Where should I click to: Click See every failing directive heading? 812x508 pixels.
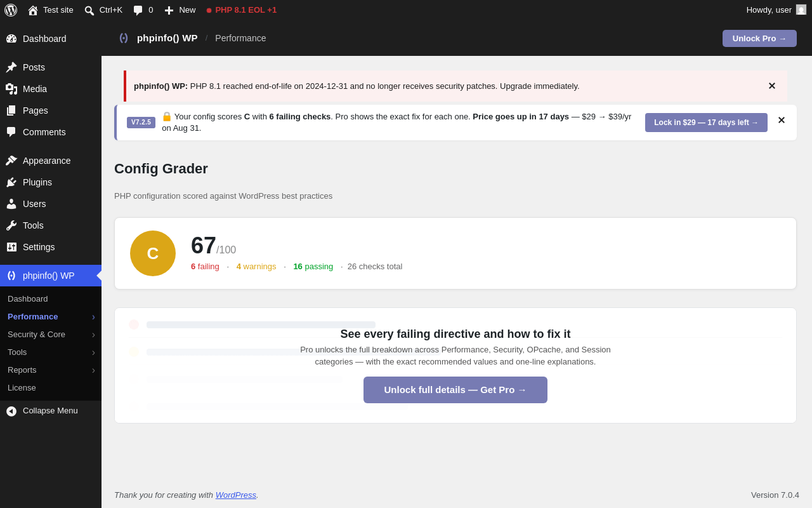pos(455,334)
